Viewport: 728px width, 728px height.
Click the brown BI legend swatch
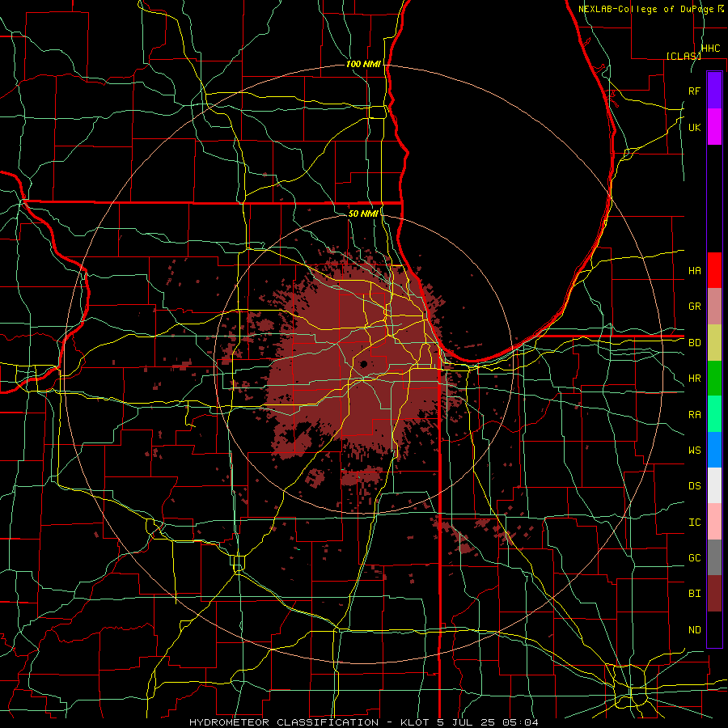point(714,594)
